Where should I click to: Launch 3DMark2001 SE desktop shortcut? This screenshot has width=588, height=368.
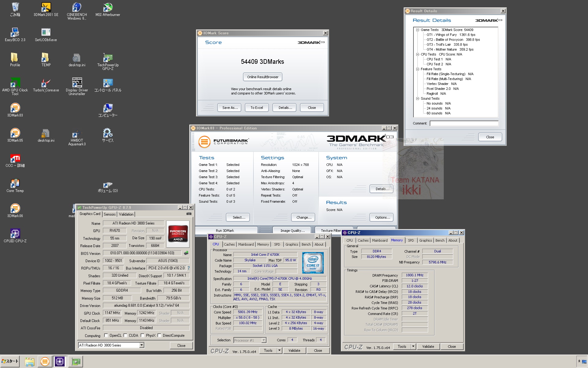[x=46, y=9]
